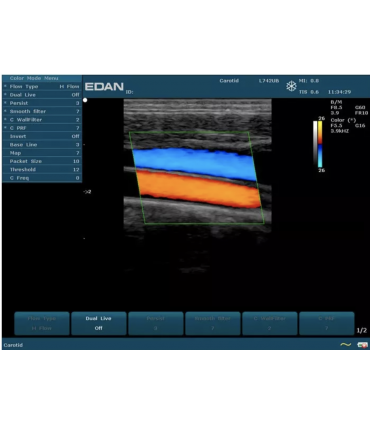This screenshot has width=370, height=423.
Task: Select Persist in the Color Mode Menu
Action: pos(42,103)
